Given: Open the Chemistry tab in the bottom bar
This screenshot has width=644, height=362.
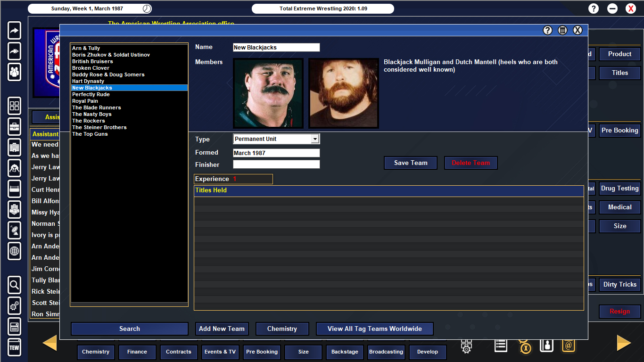Looking at the screenshot, I should [96, 352].
